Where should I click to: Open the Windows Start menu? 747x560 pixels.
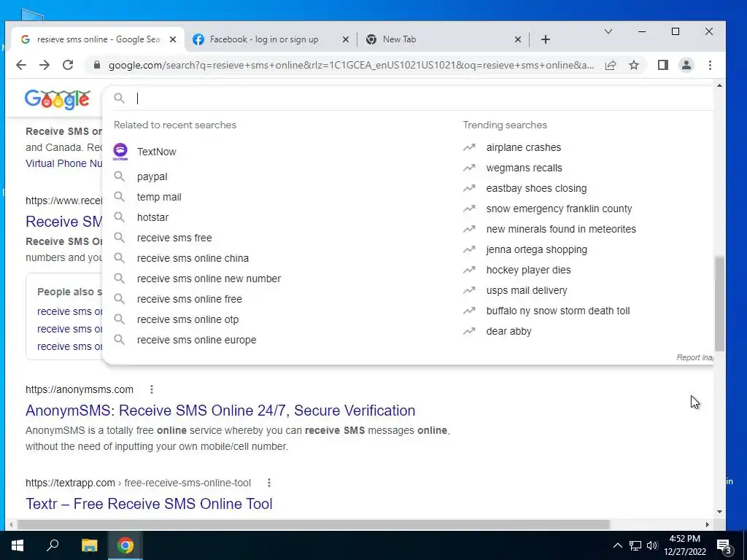click(18, 545)
